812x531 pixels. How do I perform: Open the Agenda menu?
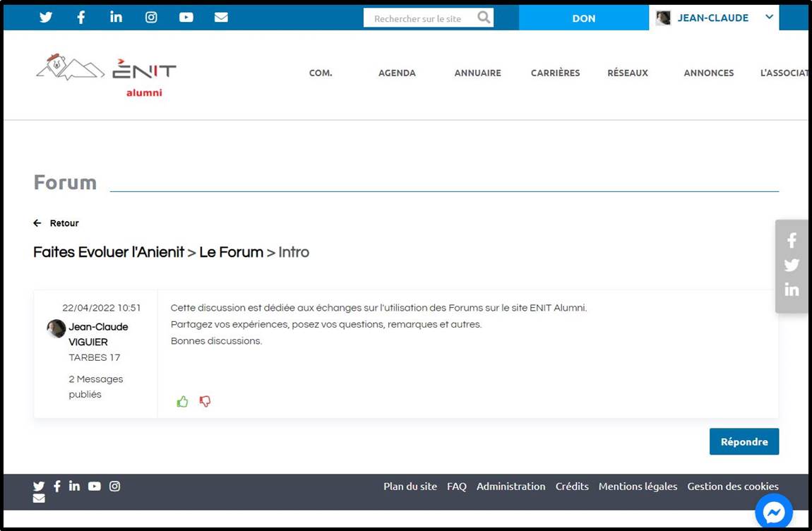[397, 73]
